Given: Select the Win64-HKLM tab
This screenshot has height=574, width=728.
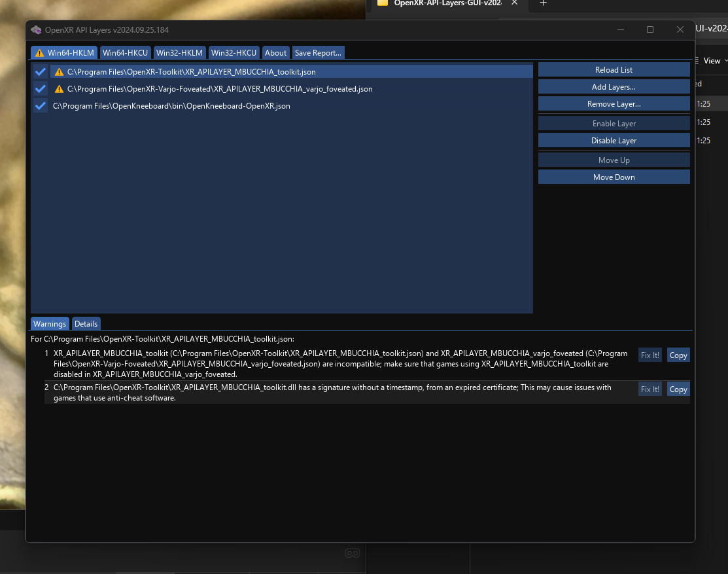Looking at the screenshot, I should pyautogui.click(x=64, y=52).
